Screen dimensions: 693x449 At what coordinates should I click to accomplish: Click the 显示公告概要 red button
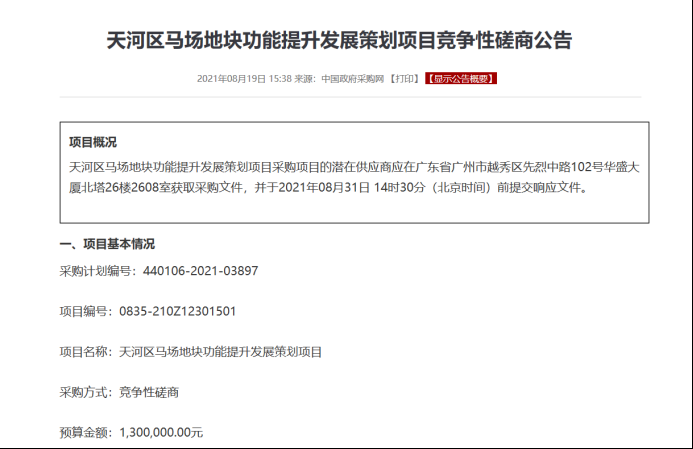[x=461, y=79]
